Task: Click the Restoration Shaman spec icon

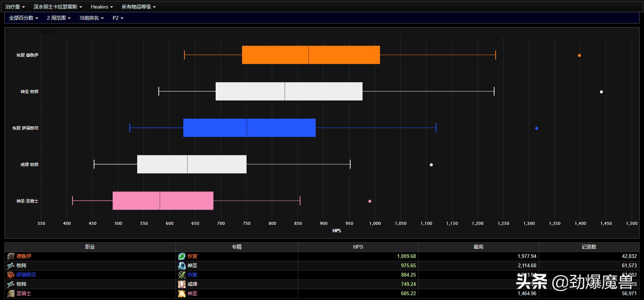Action: [182, 275]
